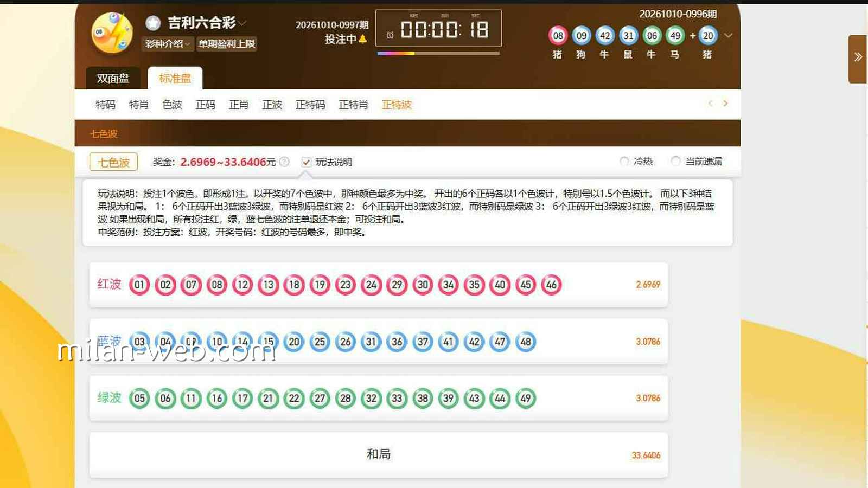Click red ball 24 in 红波 row
Viewport: 868px width, 488px height.
(371, 285)
